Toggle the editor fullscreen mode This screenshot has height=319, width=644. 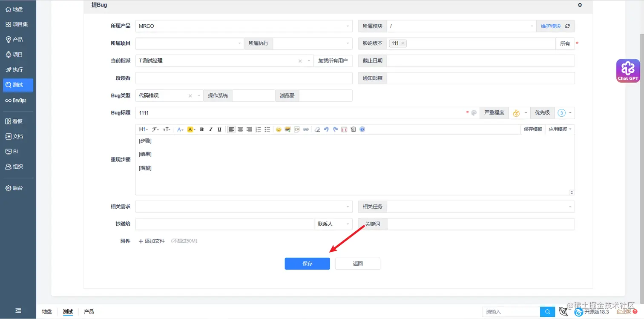[x=344, y=129]
